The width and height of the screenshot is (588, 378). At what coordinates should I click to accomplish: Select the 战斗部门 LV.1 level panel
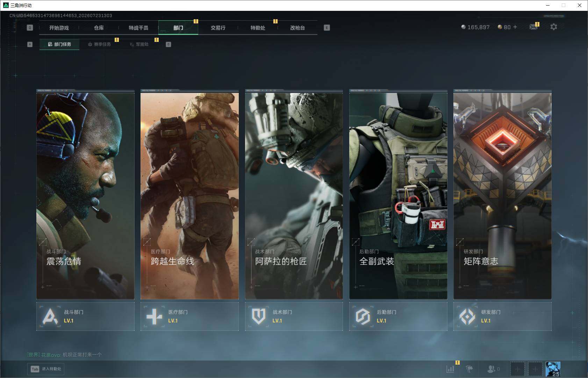[85, 317]
